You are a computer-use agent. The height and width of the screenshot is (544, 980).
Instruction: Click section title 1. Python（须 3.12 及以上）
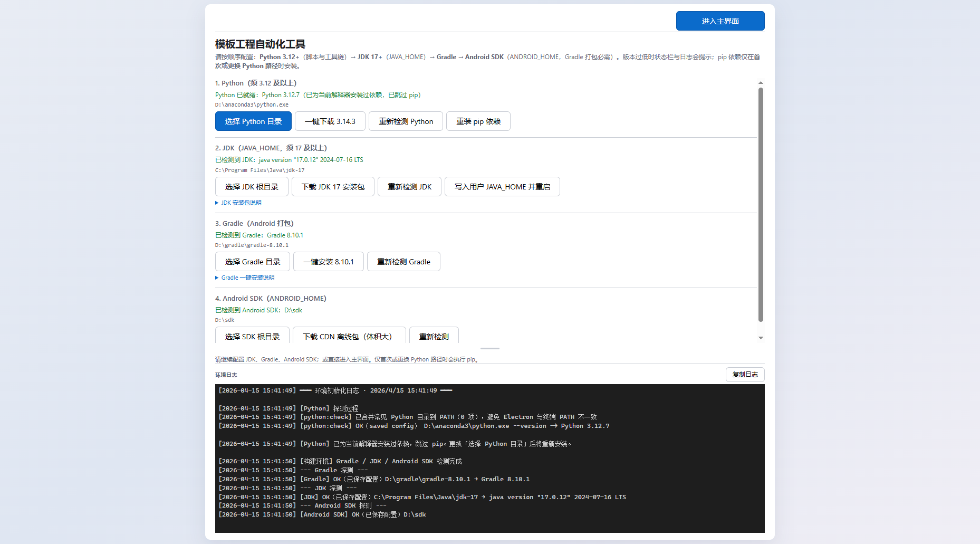point(256,83)
